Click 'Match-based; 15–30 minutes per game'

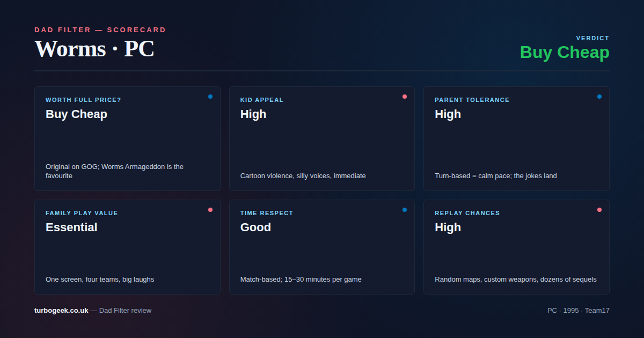point(301,279)
